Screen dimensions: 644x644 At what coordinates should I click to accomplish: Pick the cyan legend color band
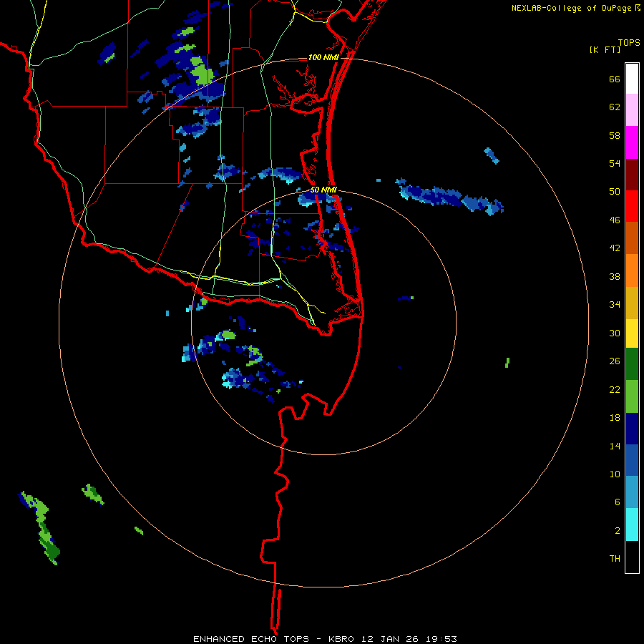(x=632, y=525)
